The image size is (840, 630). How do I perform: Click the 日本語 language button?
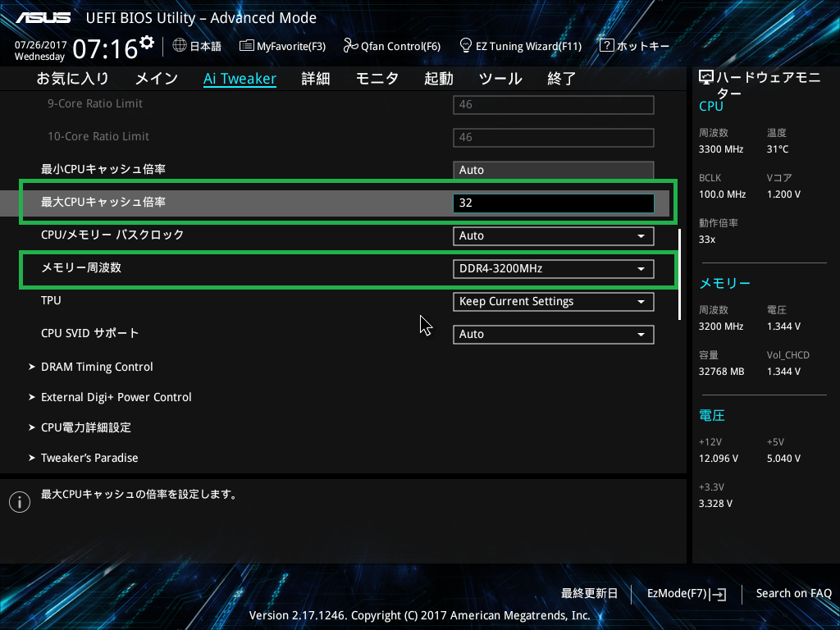(x=197, y=46)
